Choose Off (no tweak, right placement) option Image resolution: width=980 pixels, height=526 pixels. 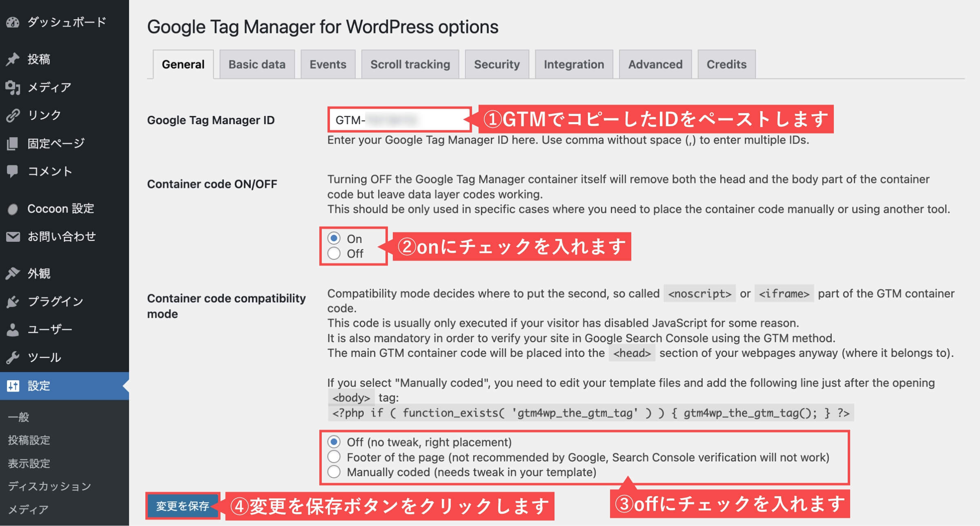tap(334, 442)
